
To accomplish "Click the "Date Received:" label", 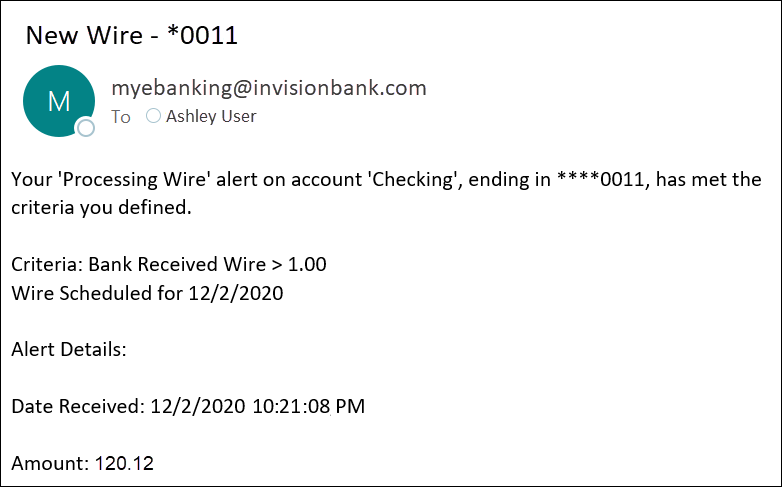I will tap(78, 407).
